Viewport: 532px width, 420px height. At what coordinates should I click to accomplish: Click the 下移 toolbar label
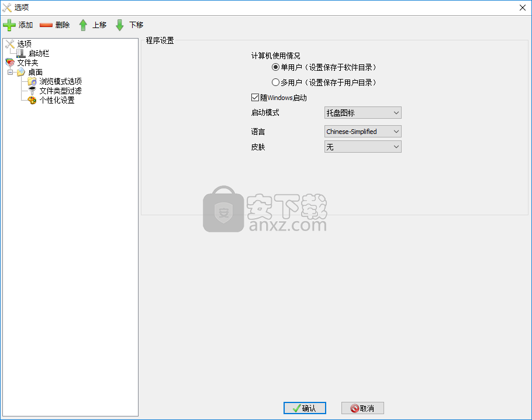(136, 25)
